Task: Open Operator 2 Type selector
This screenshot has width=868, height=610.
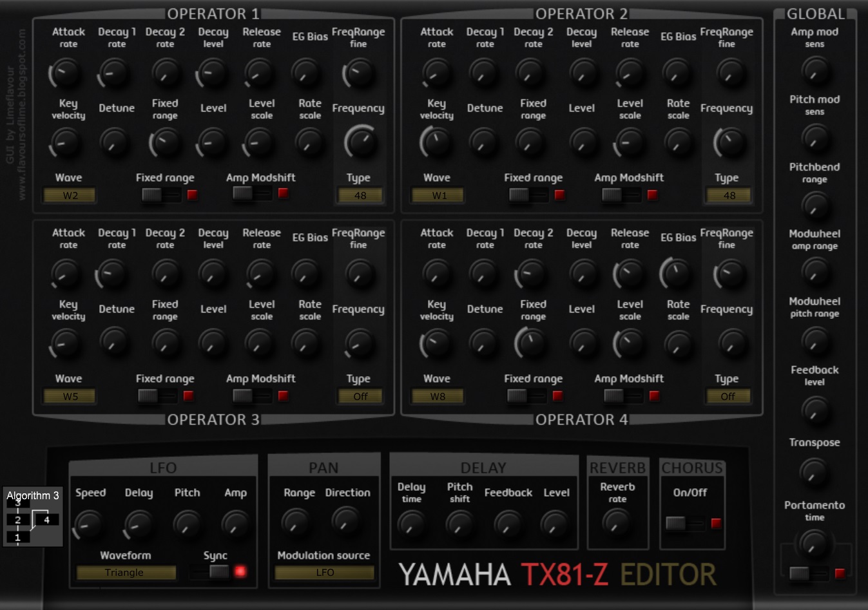Action: click(729, 196)
